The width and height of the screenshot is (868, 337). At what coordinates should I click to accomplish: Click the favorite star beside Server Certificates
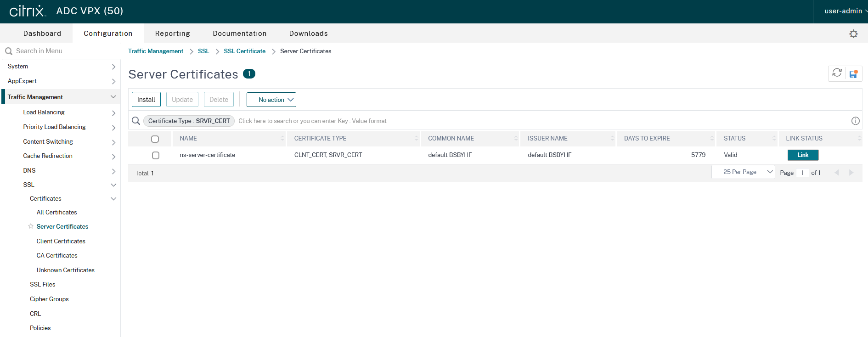(x=31, y=226)
